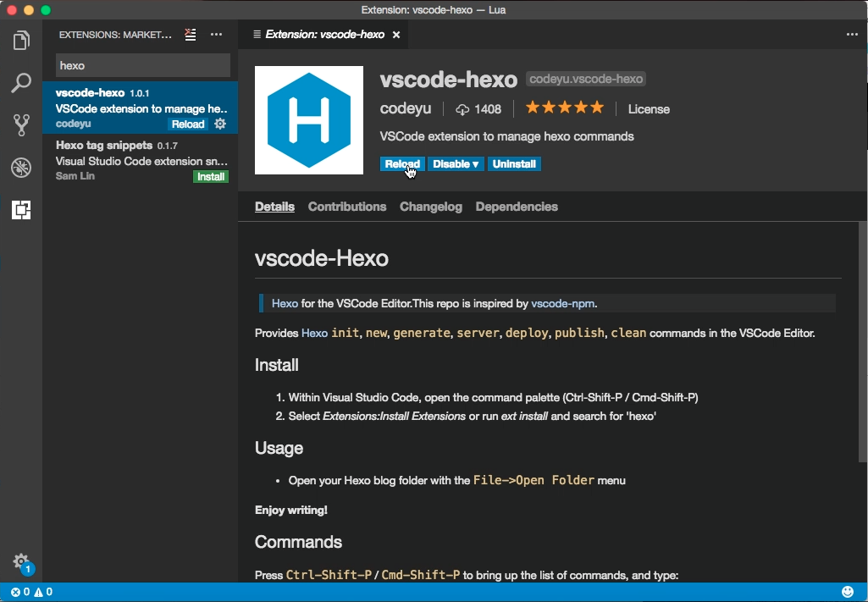
Task: Click the five-star rating
Action: tap(565, 108)
